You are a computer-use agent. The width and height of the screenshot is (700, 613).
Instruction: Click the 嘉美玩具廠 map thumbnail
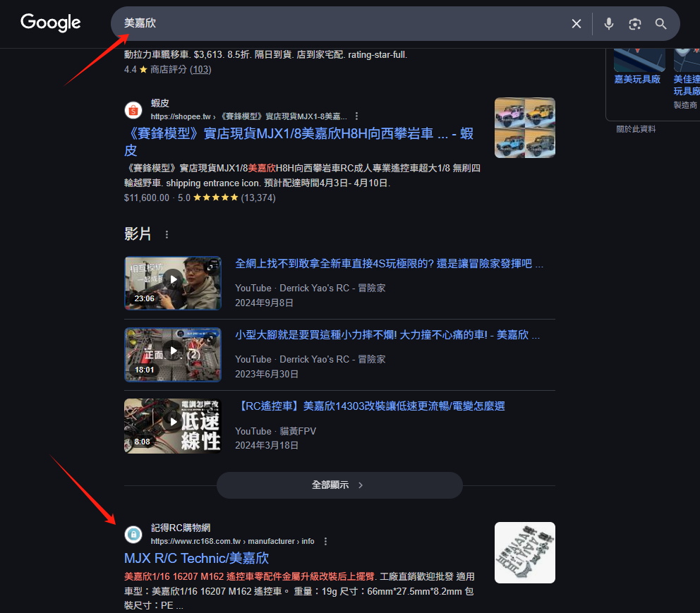pos(639,60)
